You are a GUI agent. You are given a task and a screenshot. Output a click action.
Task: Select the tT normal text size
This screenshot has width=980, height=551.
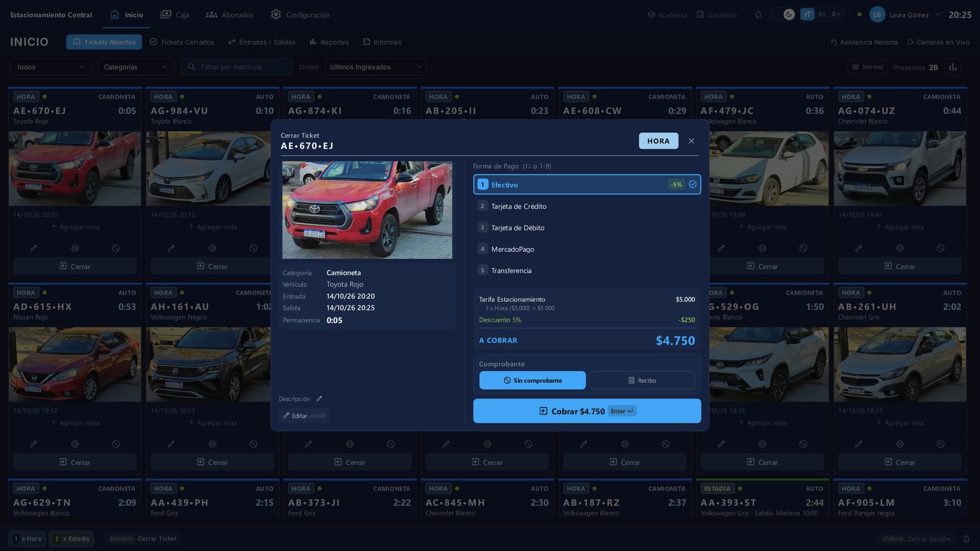click(x=807, y=15)
